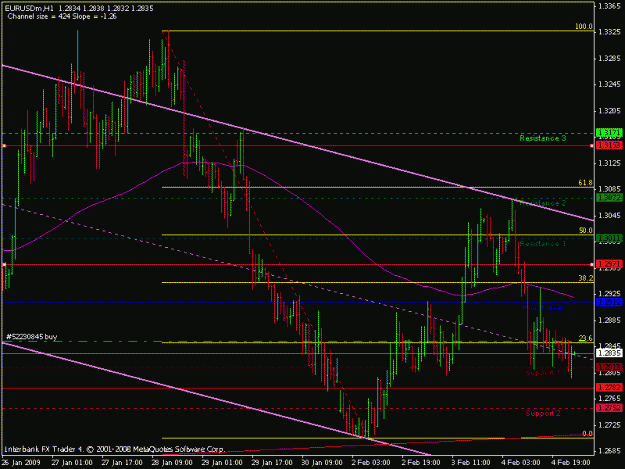Viewport: 625px width, 469px height.
Task: Select the '#52230845 buy' order label
Action: click(x=32, y=337)
